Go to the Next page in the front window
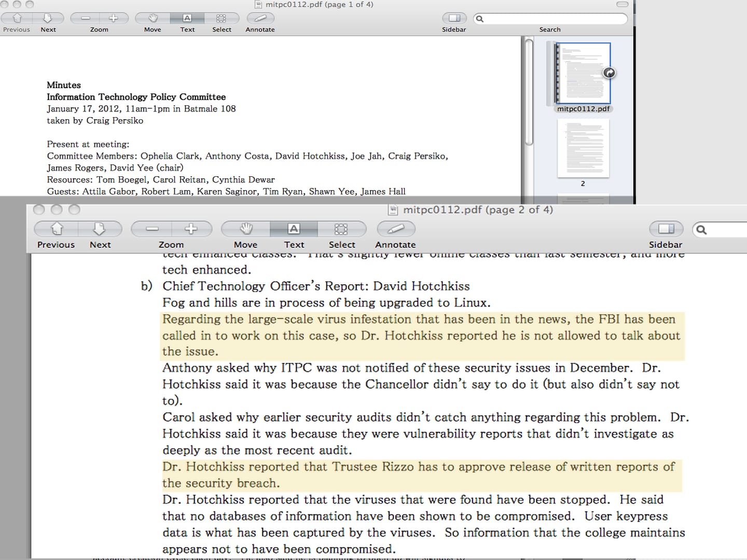The width and height of the screenshot is (747, 560). 100,229
